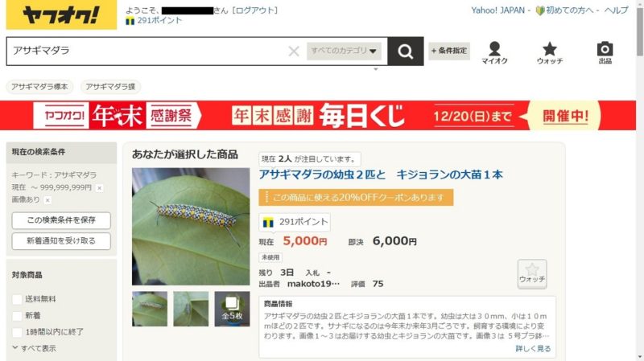Select the アサギマダラ標本 suggestion tag
Viewport: 644px width, 361px height.
pyautogui.click(x=39, y=87)
